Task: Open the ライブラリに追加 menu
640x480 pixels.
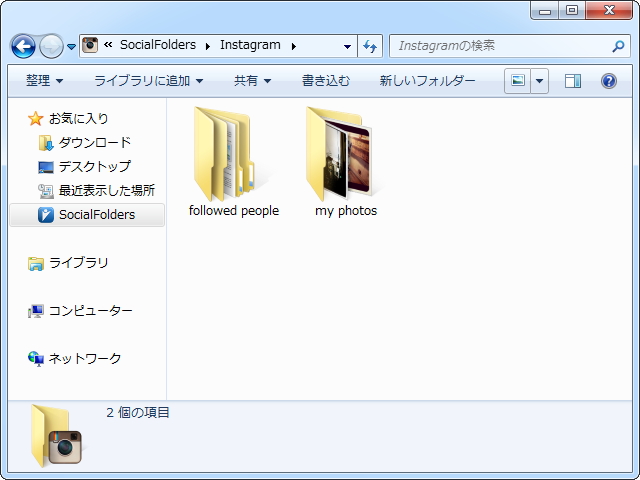Action: 149,81
